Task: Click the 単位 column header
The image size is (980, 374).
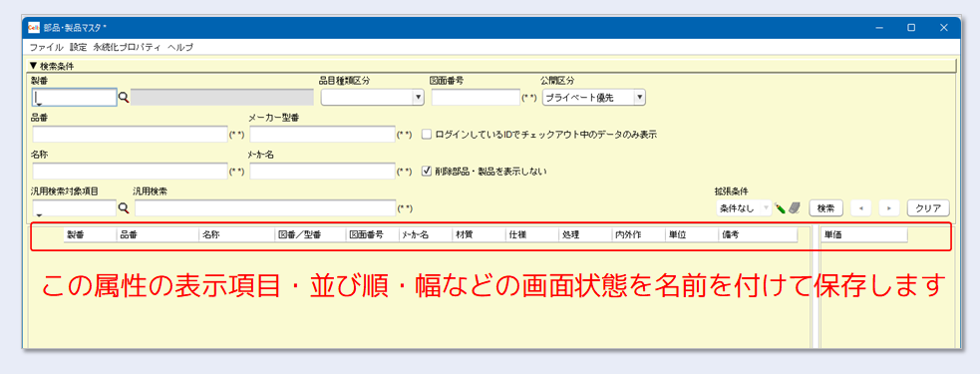Action: click(691, 234)
